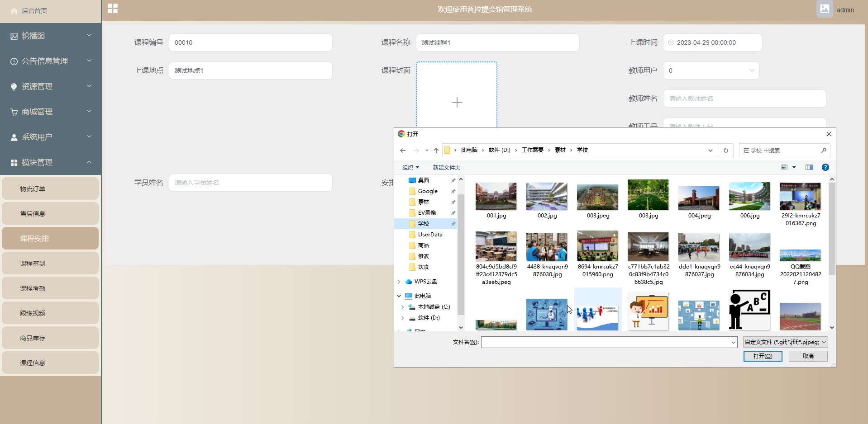Go up one folder level arrow
868x424 pixels.
(436, 151)
